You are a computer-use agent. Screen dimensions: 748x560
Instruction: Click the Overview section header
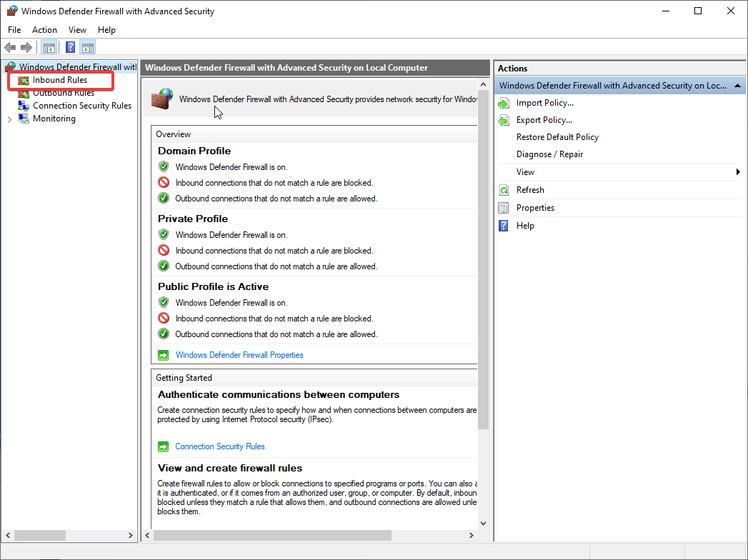173,134
